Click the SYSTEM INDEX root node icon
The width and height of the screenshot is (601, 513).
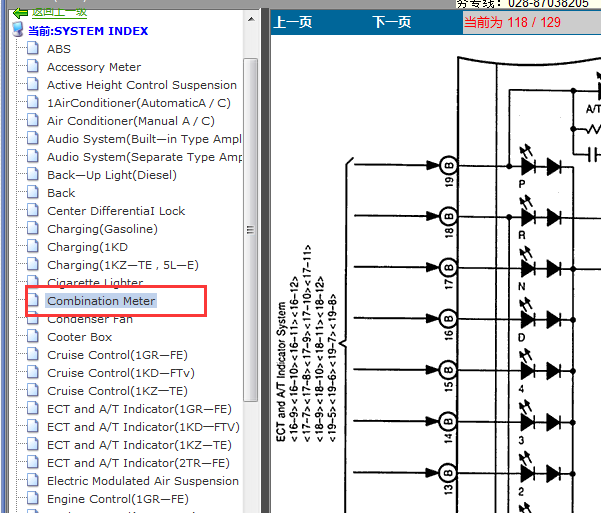[17, 31]
